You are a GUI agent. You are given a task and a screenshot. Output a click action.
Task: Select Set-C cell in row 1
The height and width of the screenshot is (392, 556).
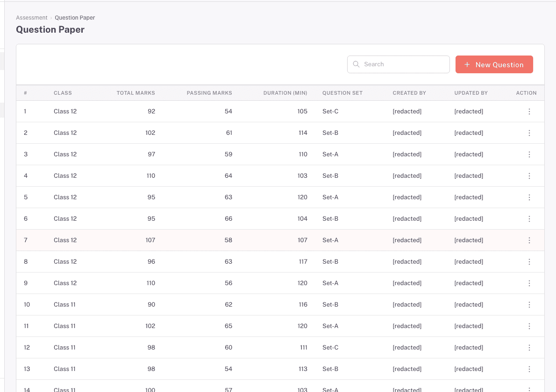pos(330,111)
